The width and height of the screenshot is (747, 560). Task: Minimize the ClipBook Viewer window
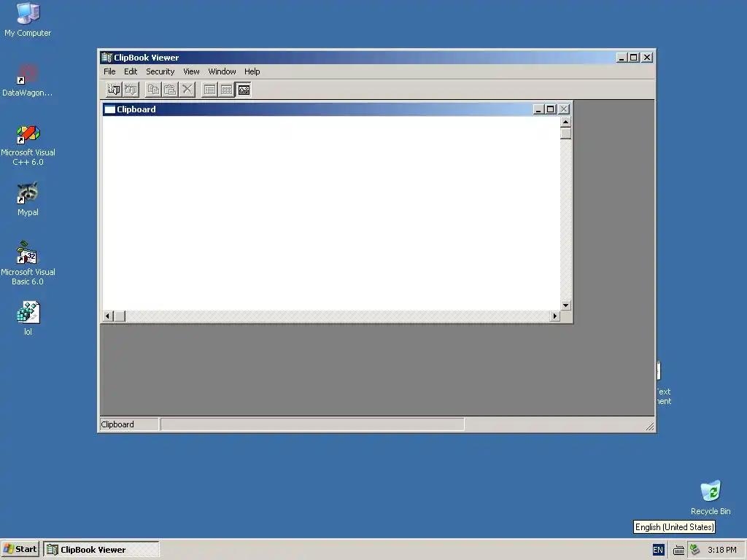622,58
